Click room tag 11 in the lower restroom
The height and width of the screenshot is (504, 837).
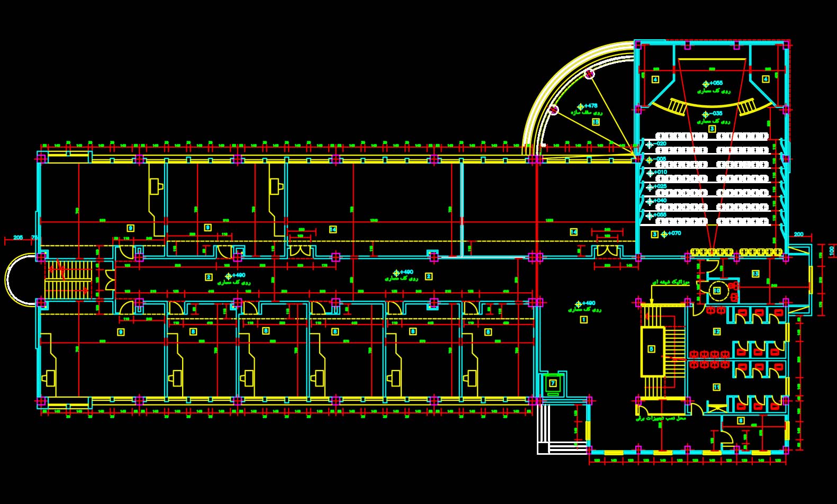[x=717, y=387]
